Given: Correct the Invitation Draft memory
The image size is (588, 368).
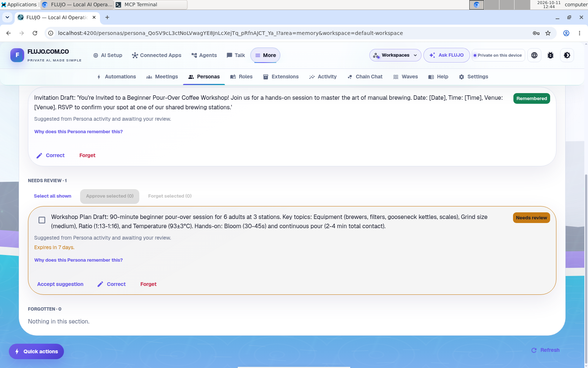Looking at the screenshot, I should 50,155.
